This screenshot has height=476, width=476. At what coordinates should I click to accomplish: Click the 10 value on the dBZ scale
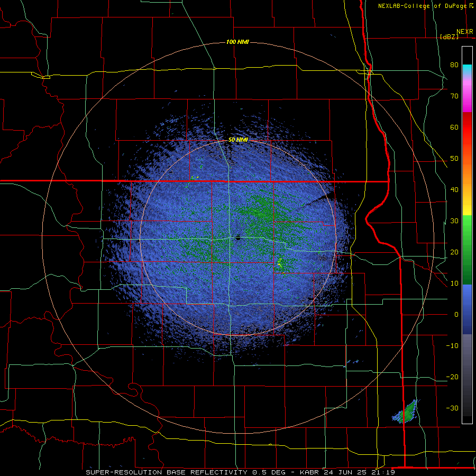[454, 283]
